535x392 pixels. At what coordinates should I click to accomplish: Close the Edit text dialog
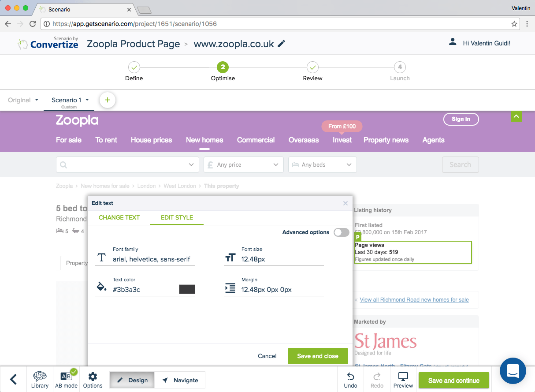[x=346, y=203]
